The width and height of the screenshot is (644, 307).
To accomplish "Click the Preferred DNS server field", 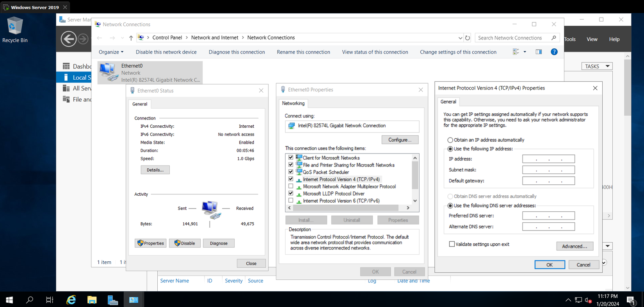I will pyautogui.click(x=548, y=216).
